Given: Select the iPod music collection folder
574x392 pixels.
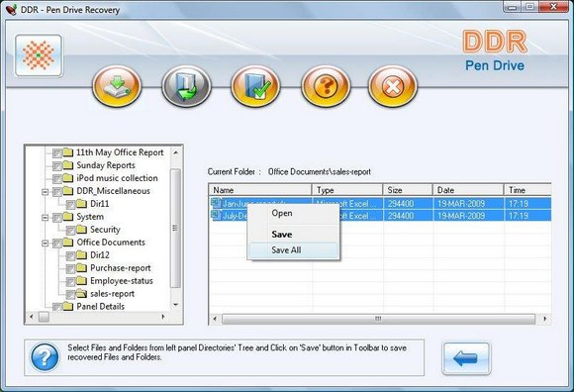Looking at the screenshot, I should click(x=117, y=178).
